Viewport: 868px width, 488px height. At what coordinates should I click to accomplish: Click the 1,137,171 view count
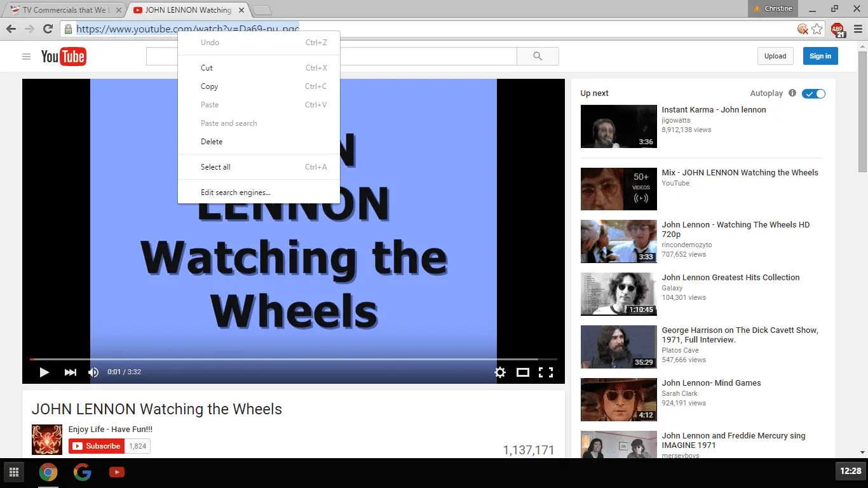[x=529, y=450]
